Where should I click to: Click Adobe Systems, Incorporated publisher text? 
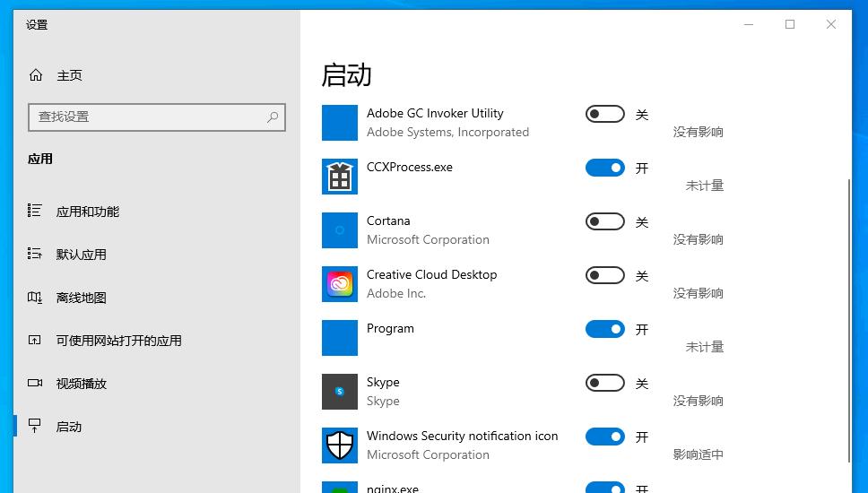447,133
